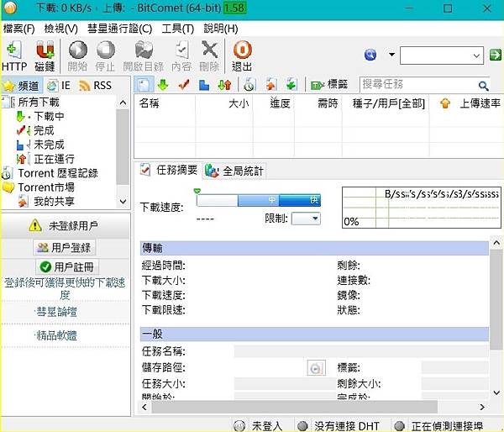Select 所有下載 in the tree
504x432 pixels.
click(x=39, y=102)
